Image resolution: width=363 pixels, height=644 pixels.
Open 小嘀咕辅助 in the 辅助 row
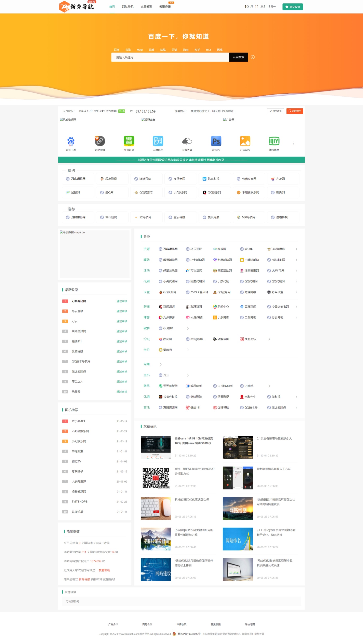(249, 260)
